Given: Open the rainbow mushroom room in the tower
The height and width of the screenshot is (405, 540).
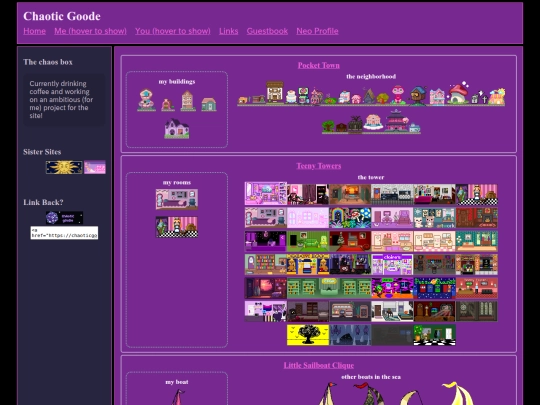Looking at the screenshot, I should (x=350, y=217).
